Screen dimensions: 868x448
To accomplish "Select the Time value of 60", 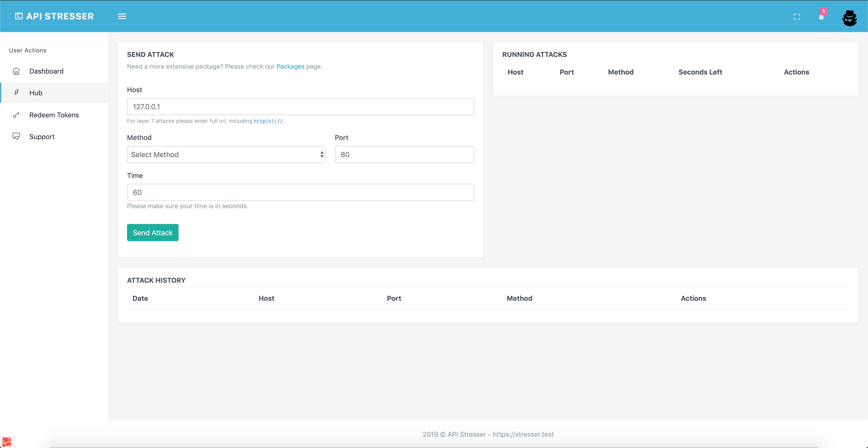I will pos(300,192).
